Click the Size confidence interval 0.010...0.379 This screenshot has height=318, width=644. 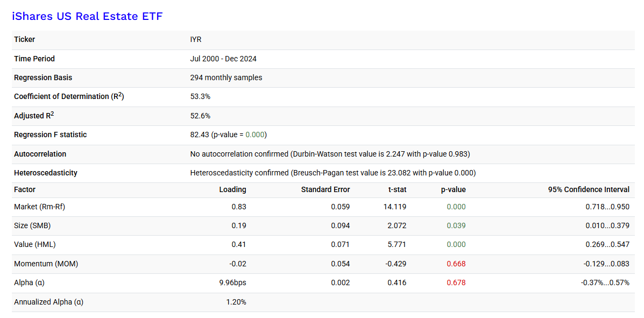point(607,225)
